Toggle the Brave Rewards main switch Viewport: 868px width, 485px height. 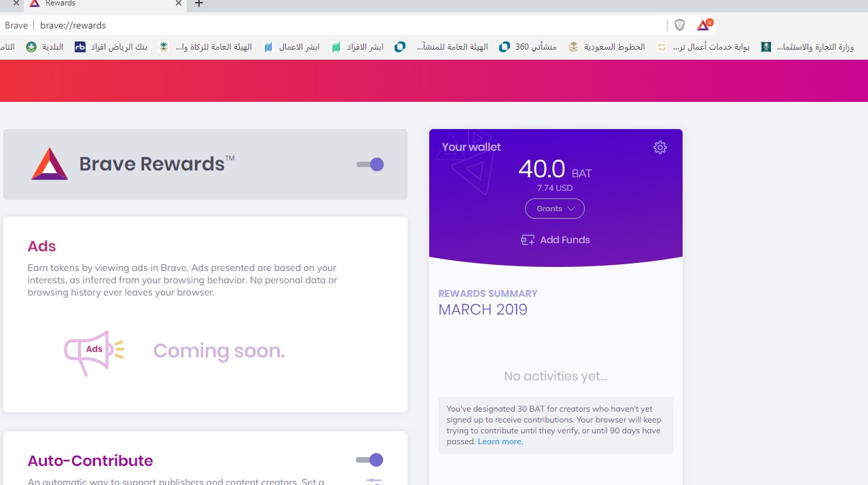click(370, 164)
